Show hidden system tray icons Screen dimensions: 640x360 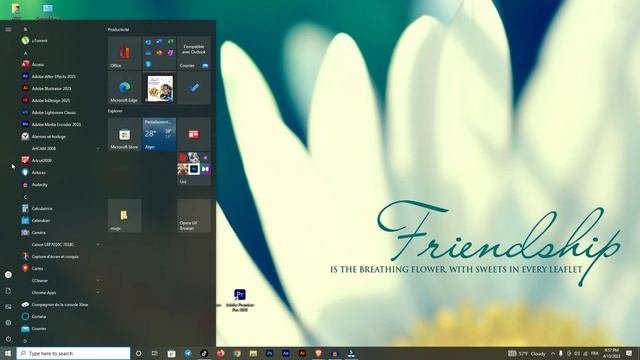(553, 353)
